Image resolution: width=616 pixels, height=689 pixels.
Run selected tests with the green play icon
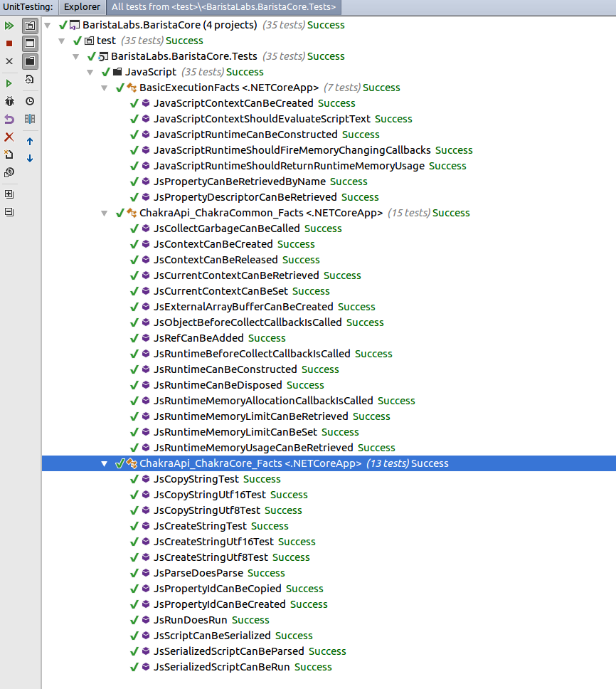pos(9,83)
